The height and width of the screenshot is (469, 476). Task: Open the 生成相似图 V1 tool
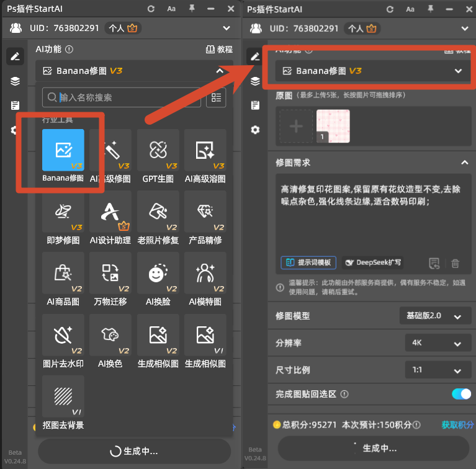tap(205, 335)
